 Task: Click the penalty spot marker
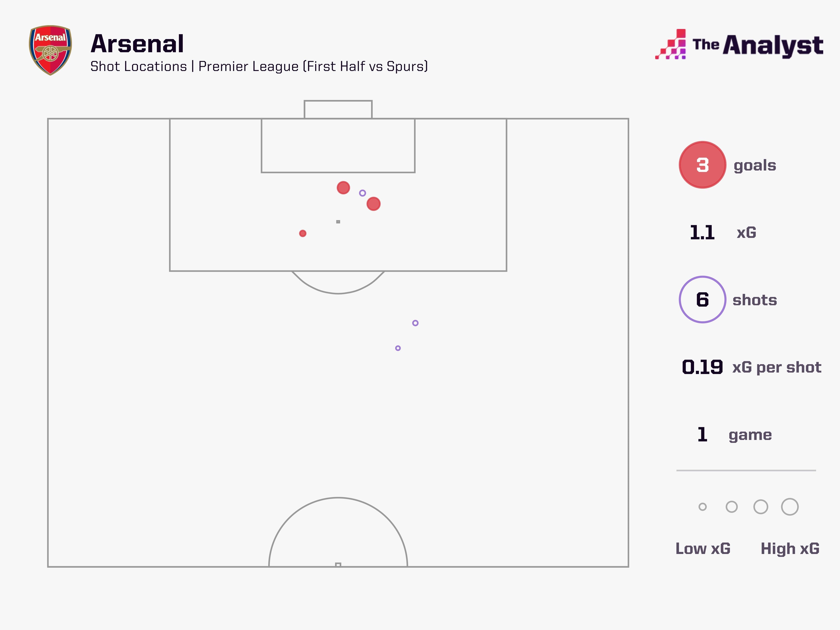click(338, 222)
